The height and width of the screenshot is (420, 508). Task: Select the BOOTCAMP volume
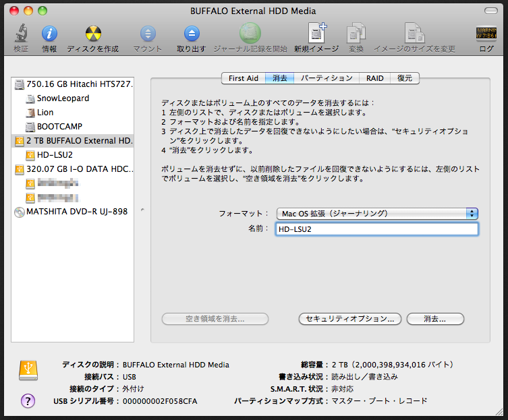[73, 127]
